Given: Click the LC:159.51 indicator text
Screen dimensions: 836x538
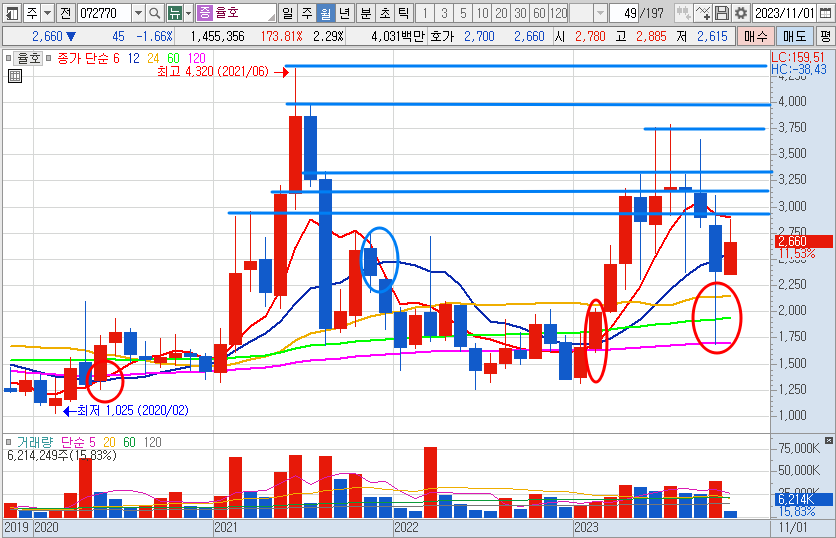Looking at the screenshot, I should [798, 57].
